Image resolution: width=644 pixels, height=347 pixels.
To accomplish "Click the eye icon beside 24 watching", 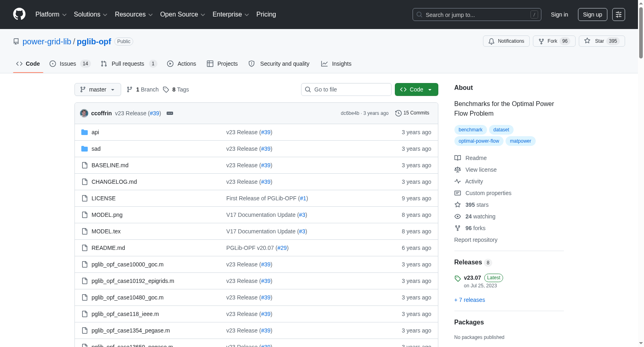I will (458, 216).
